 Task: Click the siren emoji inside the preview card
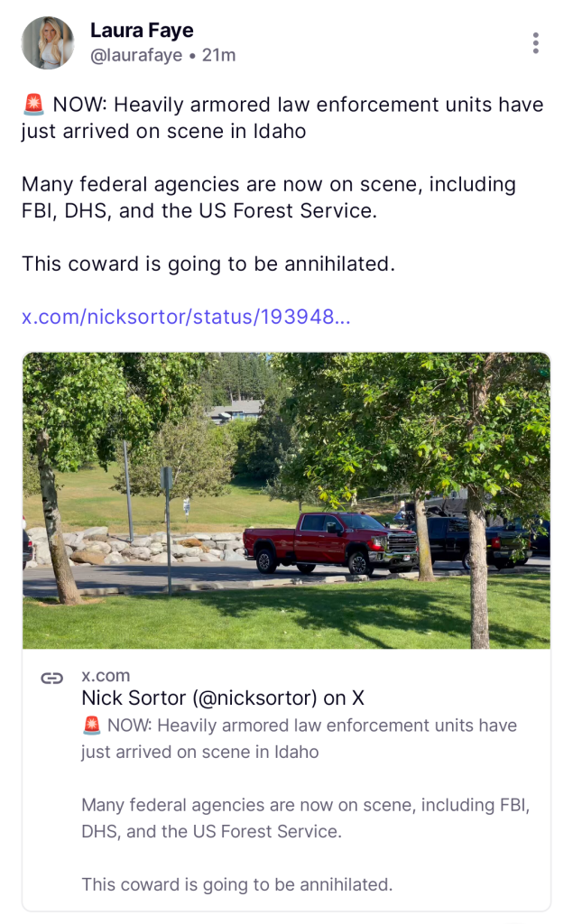[x=91, y=725]
